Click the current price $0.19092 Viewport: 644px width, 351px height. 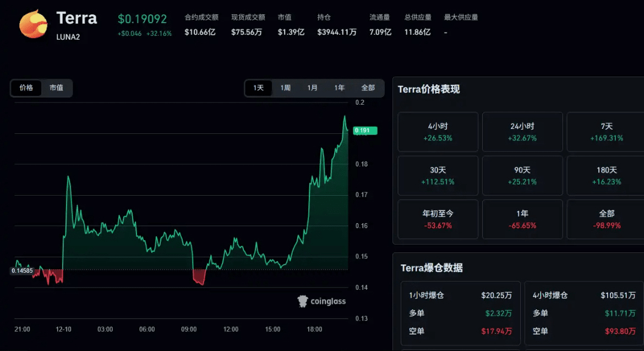pos(142,19)
